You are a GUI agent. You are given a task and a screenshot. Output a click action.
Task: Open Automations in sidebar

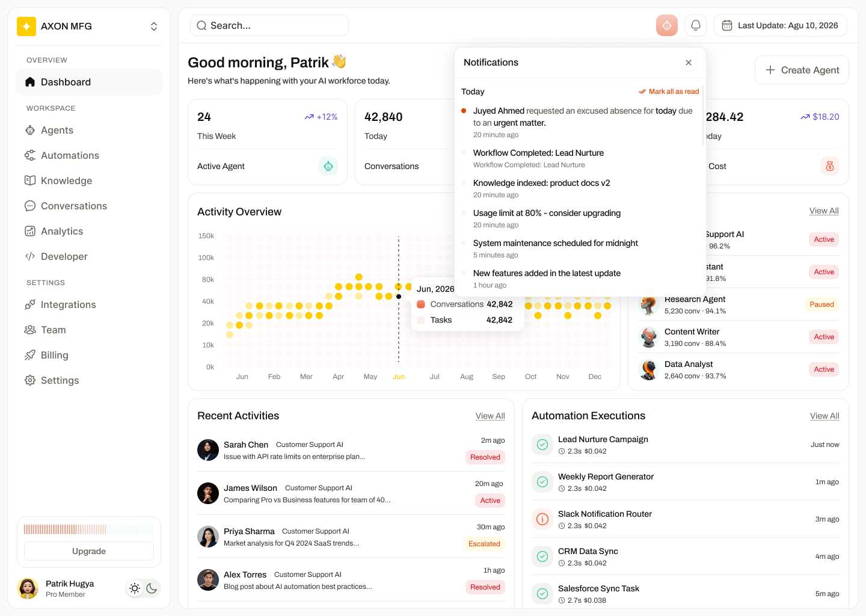89,155
